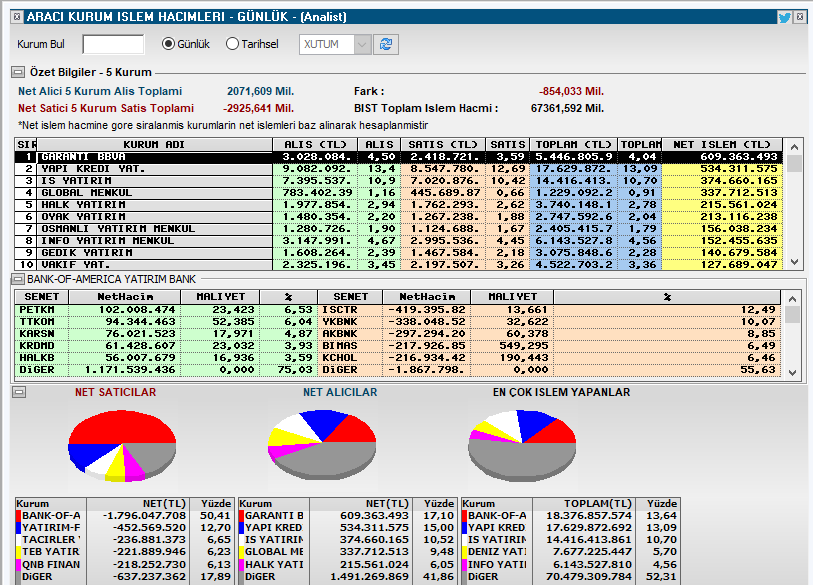
Task: Click down arrow of stock table scrollbar
Action: pos(792,371)
